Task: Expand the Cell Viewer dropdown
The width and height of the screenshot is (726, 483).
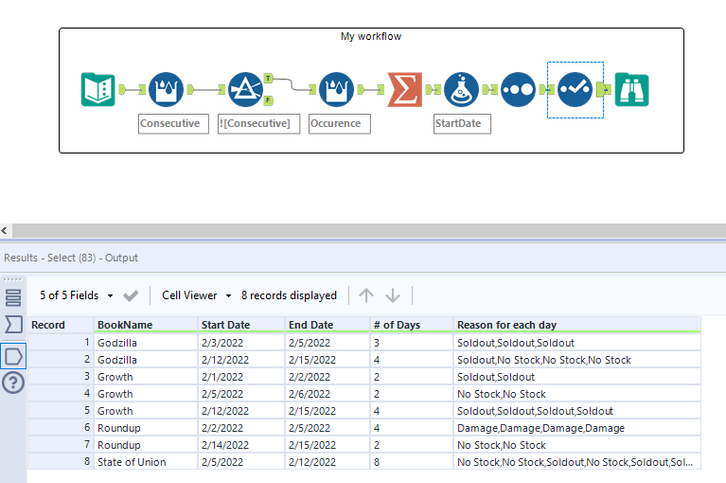Action: click(x=196, y=296)
